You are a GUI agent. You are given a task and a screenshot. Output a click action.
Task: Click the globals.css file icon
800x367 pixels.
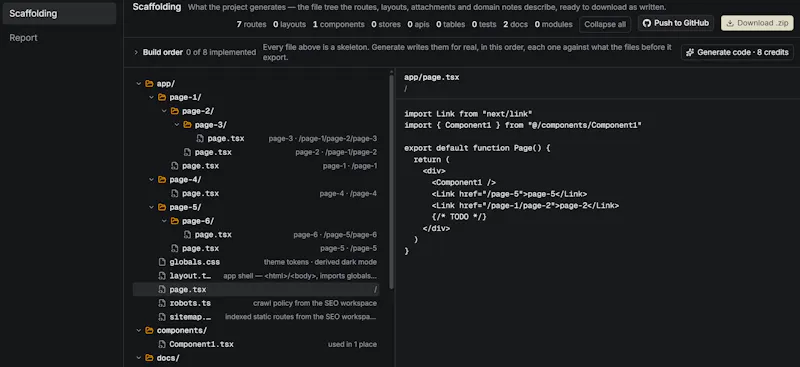click(162, 262)
